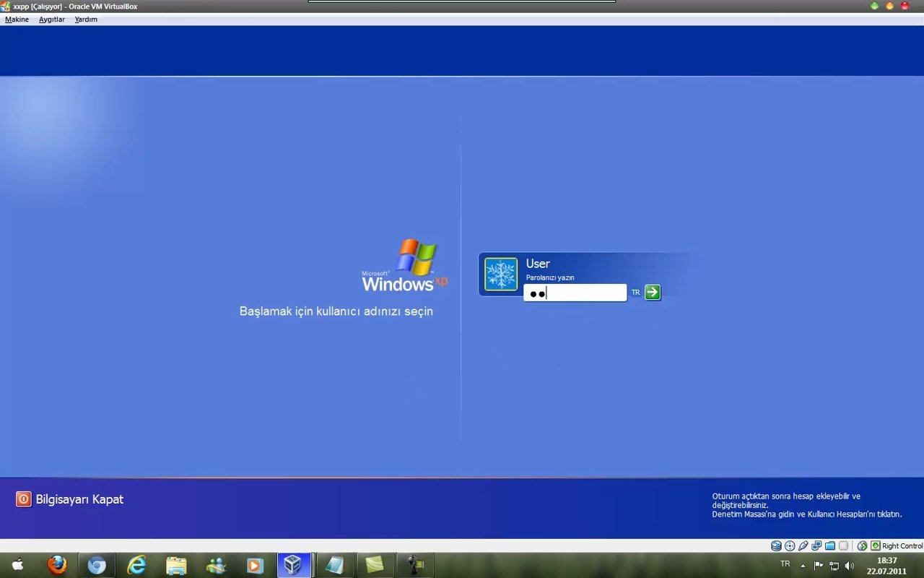Click the TR keyboard layout indicator beside password field

[636, 293]
